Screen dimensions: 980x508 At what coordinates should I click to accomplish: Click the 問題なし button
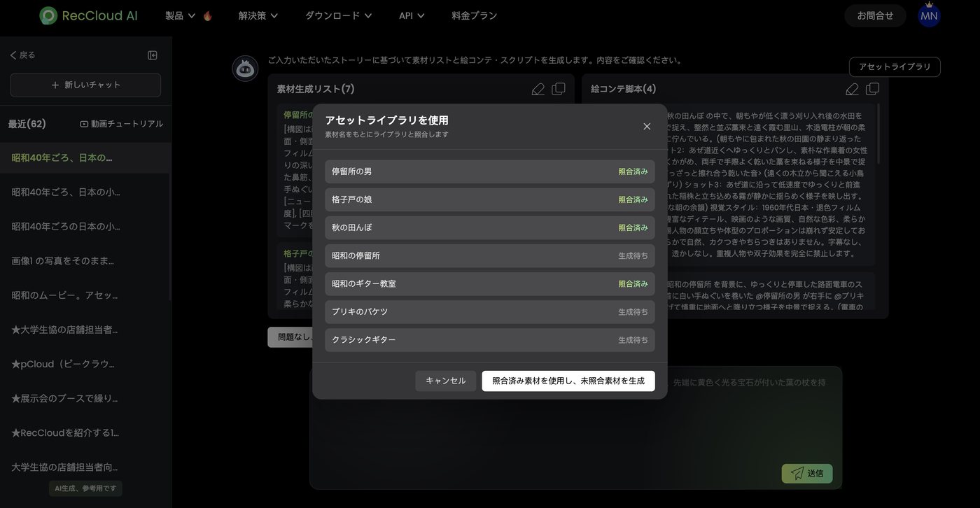[290, 337]
